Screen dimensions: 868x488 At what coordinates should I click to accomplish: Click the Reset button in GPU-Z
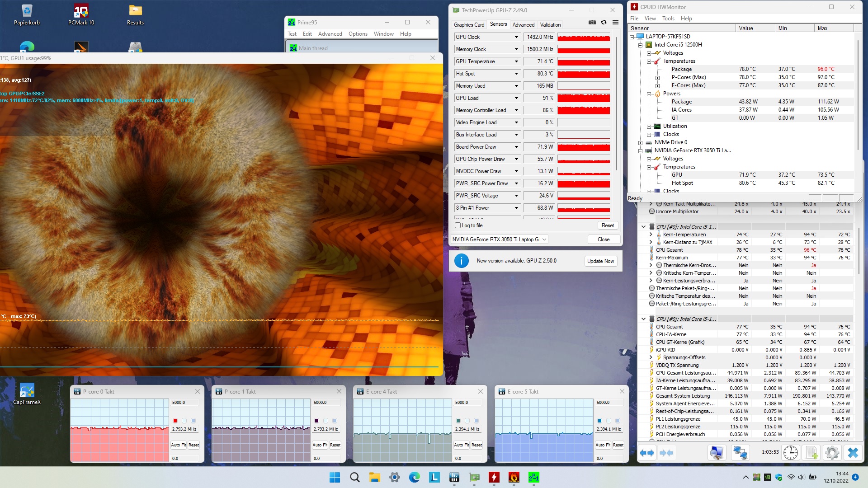click(608, 225)
